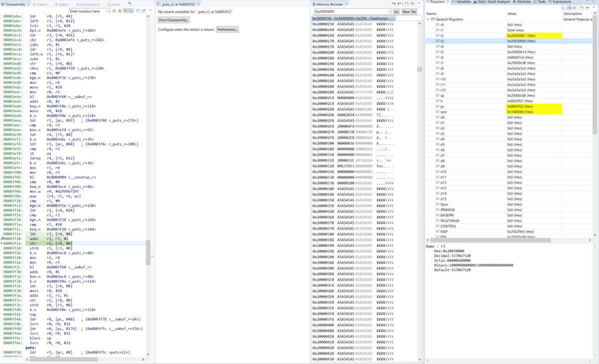
Task: Click the Static Stack Analyzer chart icon
Action: coord(475,2)
